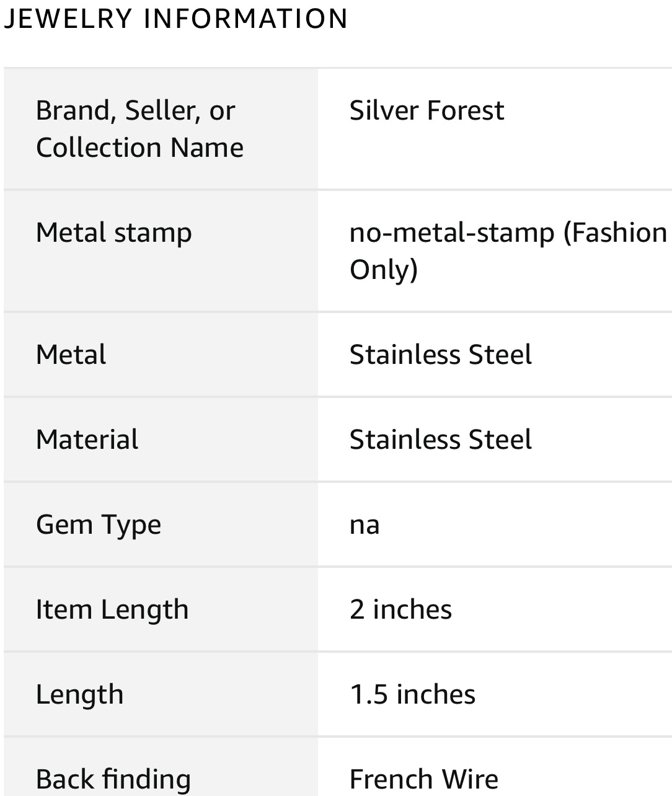Click the Metal stamp label
This screenshot has height=796, width=672.
(113, 233)
